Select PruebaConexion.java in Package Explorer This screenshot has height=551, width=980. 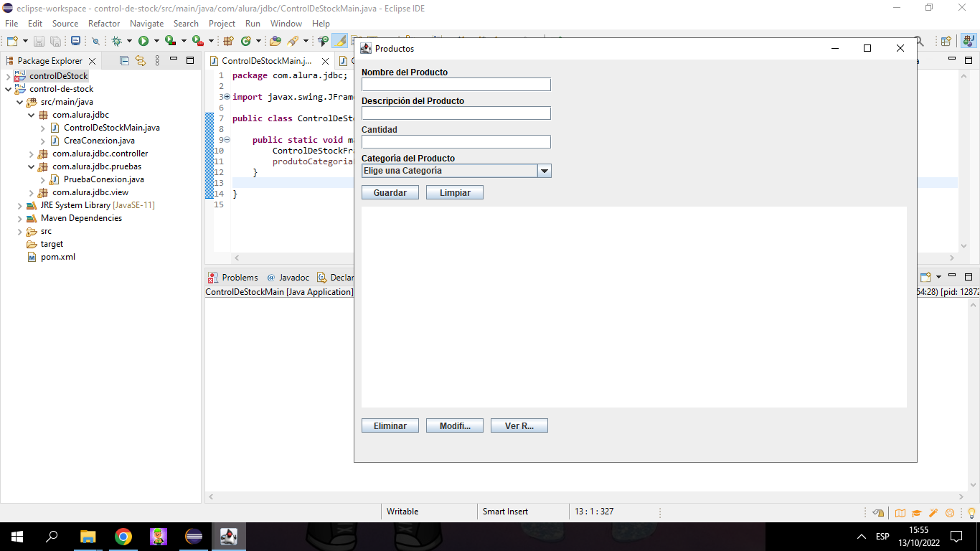[103, 179]
